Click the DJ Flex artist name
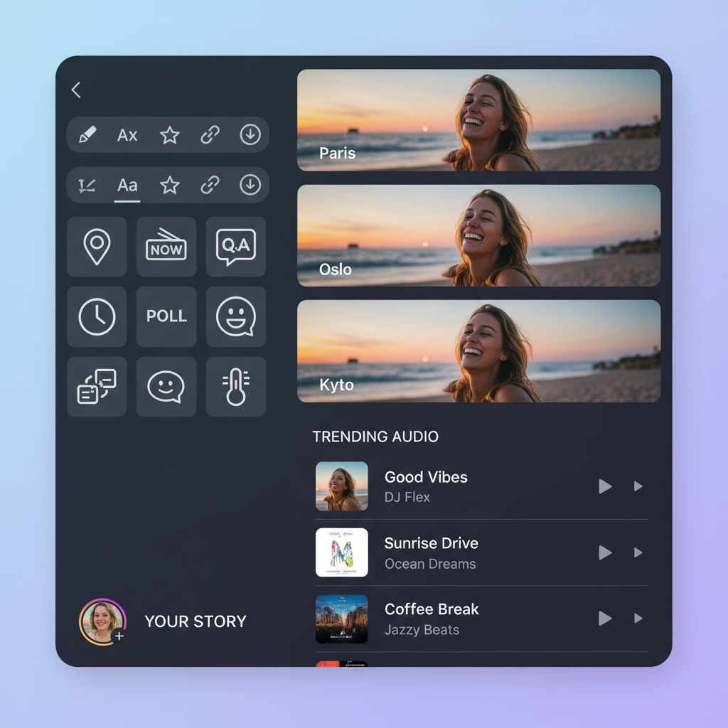Viewport: 728px width, 728px height. 407,497
